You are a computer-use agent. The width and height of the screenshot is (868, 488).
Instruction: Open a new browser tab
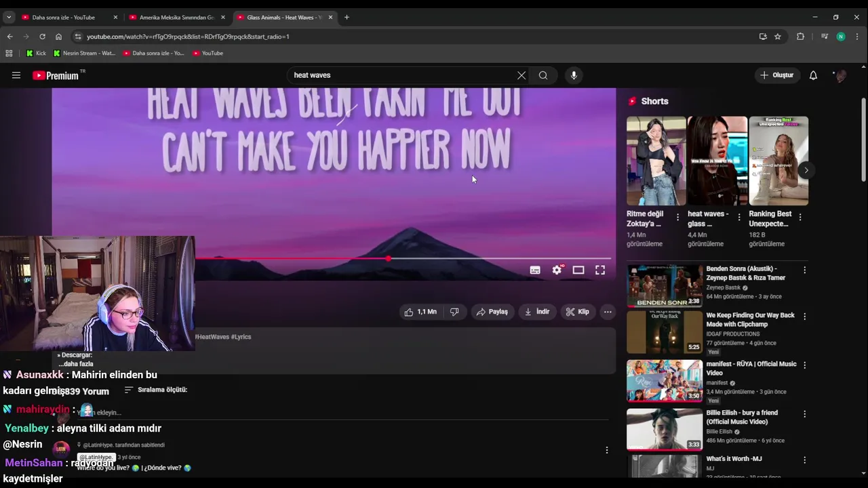[x=347, y=17]
